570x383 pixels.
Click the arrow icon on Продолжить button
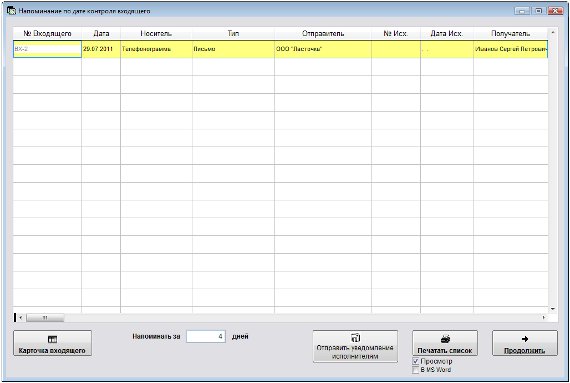(525, 339)
